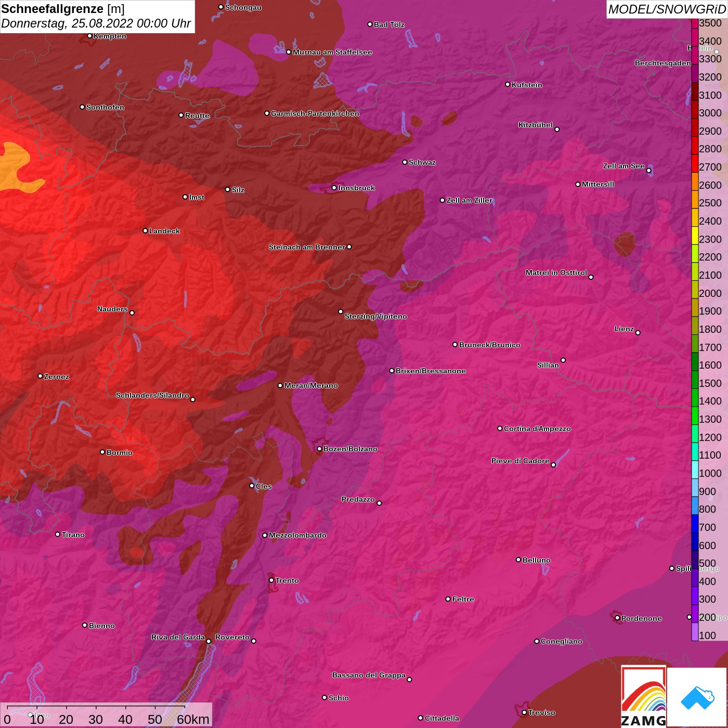Click the Reutte town label

tap(197, 115)
